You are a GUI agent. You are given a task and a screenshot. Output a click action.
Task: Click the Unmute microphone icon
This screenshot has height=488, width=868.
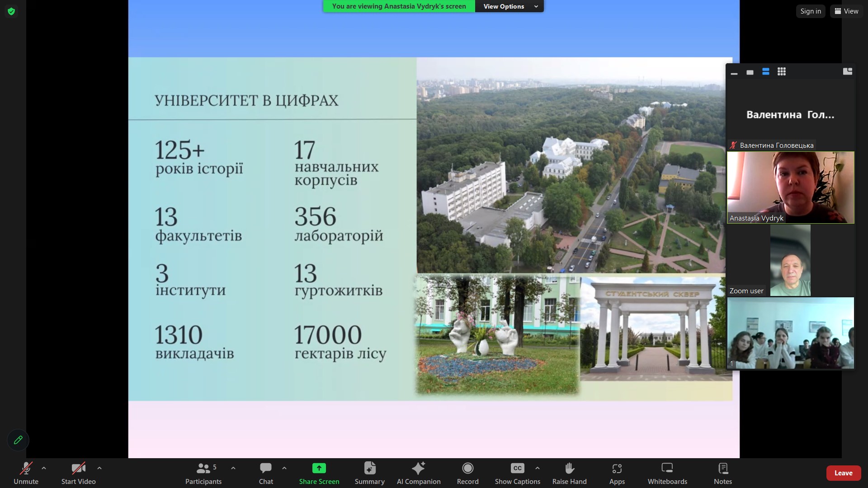tap(26, 469)
